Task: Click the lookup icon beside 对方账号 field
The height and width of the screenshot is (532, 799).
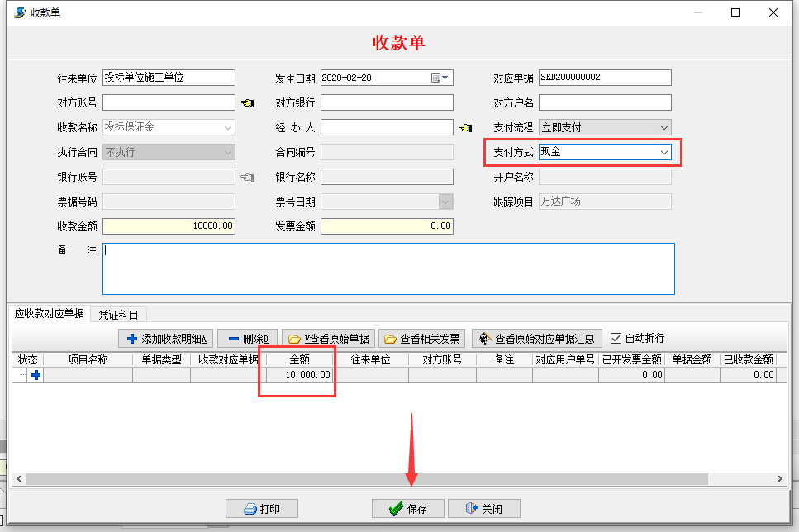Action: click(x=247, y=102)
